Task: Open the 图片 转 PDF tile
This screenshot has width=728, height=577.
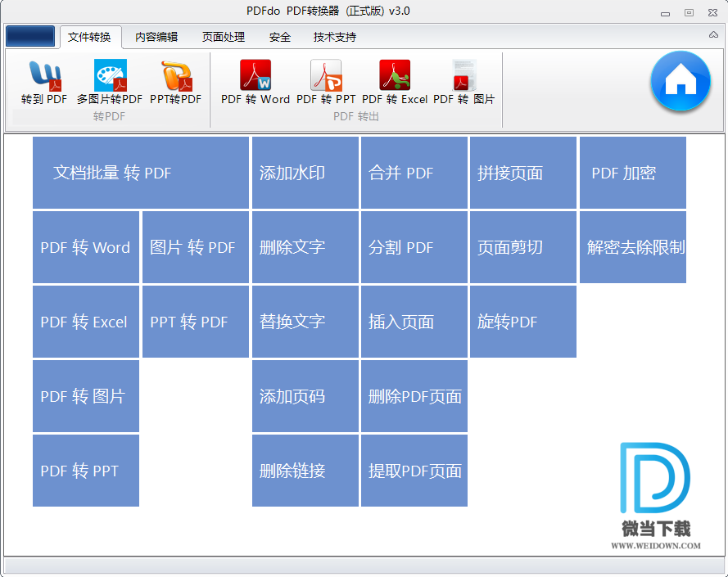Action: point(196,247)
